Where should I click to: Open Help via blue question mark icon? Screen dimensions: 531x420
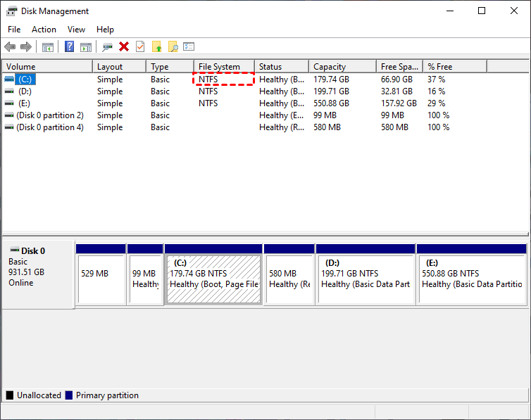pos(70,46)
